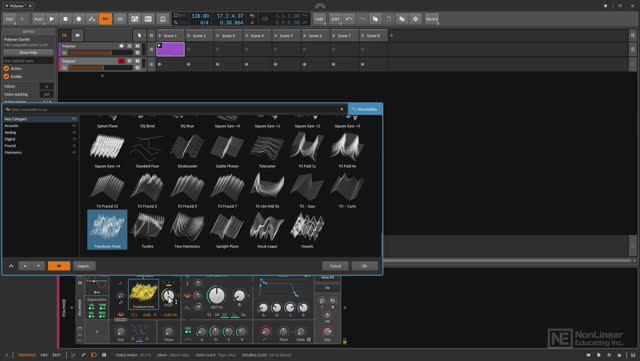Click the tempo value 128.00
Viewport: 640px width, 361px height.
tap(200, 16)
